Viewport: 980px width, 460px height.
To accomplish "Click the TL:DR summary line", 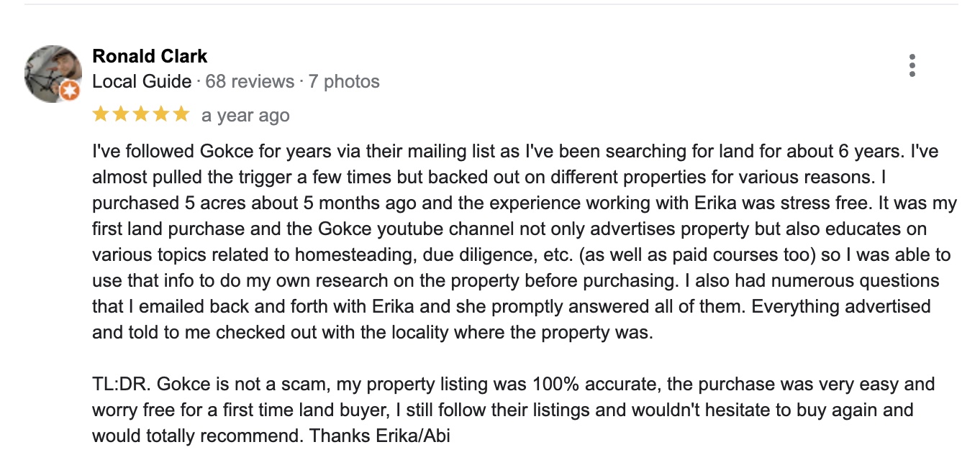I will pyautogui.click(x=513, y=384).
